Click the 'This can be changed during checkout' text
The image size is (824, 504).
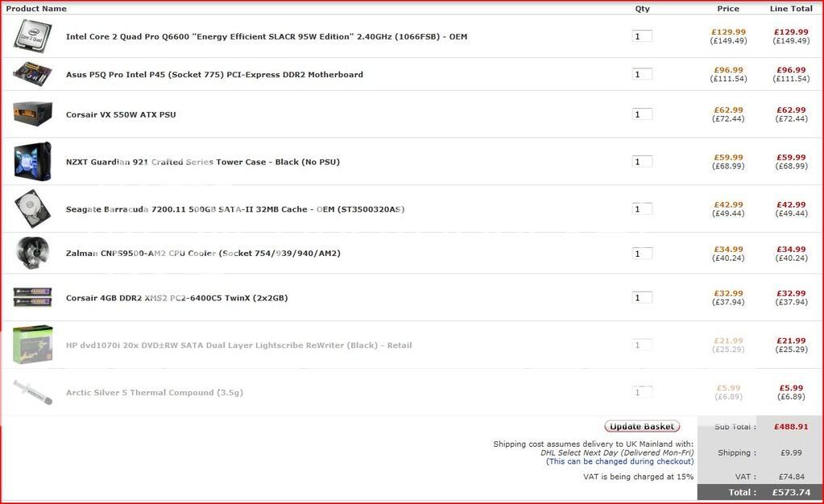pyautogui.click(x=620, y=461)
